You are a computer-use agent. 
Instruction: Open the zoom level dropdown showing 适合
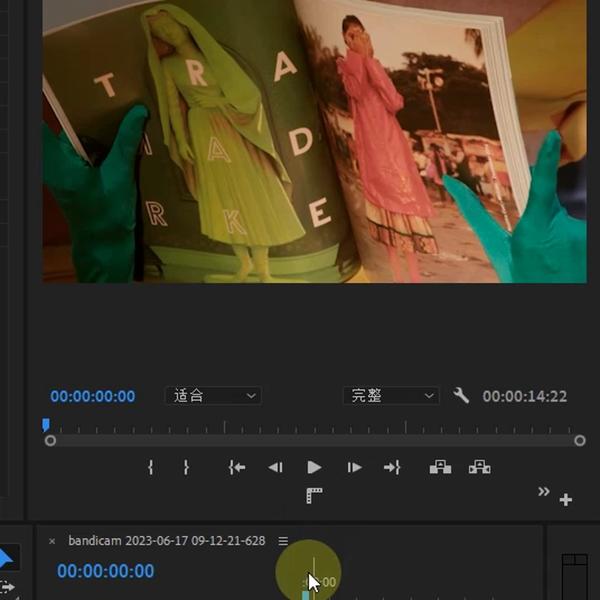(x=213, y=396)
